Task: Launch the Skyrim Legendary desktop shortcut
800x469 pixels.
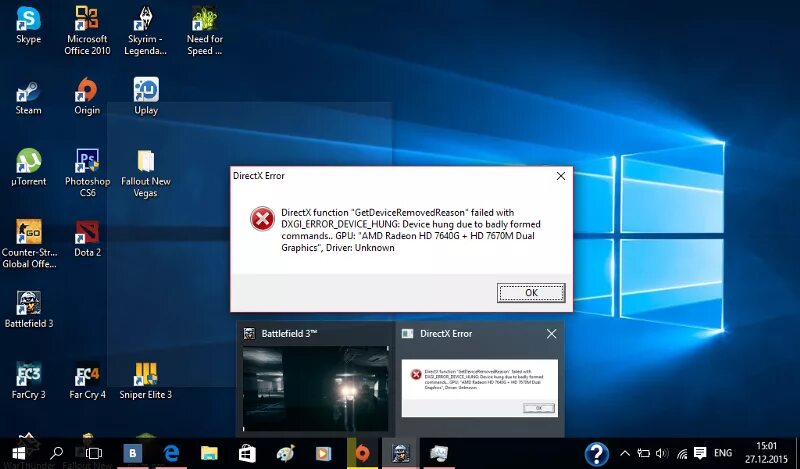Action: tap(145, 30)
